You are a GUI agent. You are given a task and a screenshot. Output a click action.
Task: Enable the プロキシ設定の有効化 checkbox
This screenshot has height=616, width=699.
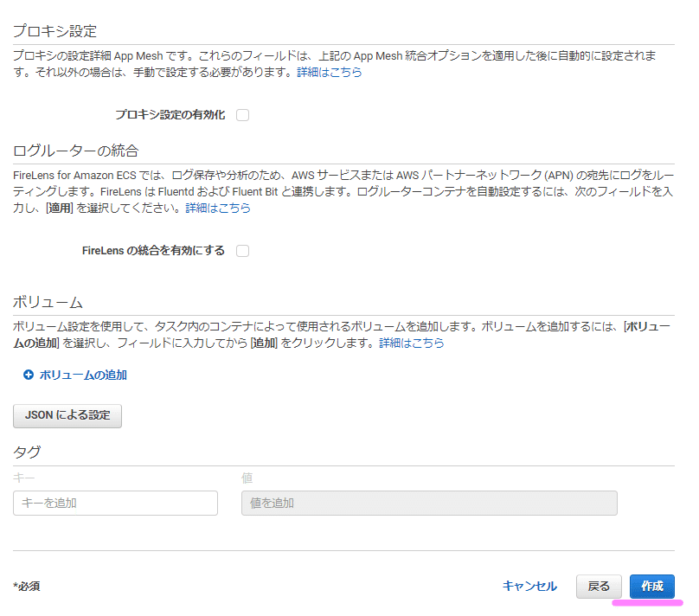click(x=242, y=115)
